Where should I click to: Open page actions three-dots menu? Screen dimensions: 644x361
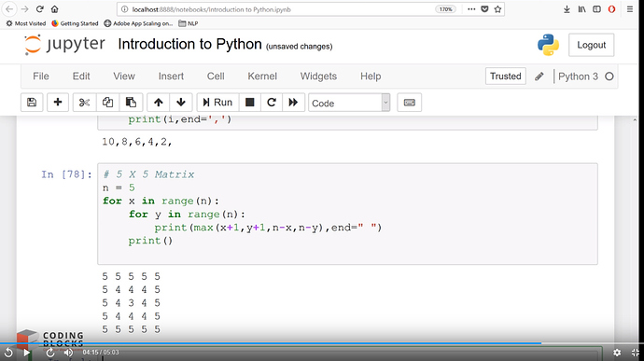pyautogui.click(x=471, y=9)
